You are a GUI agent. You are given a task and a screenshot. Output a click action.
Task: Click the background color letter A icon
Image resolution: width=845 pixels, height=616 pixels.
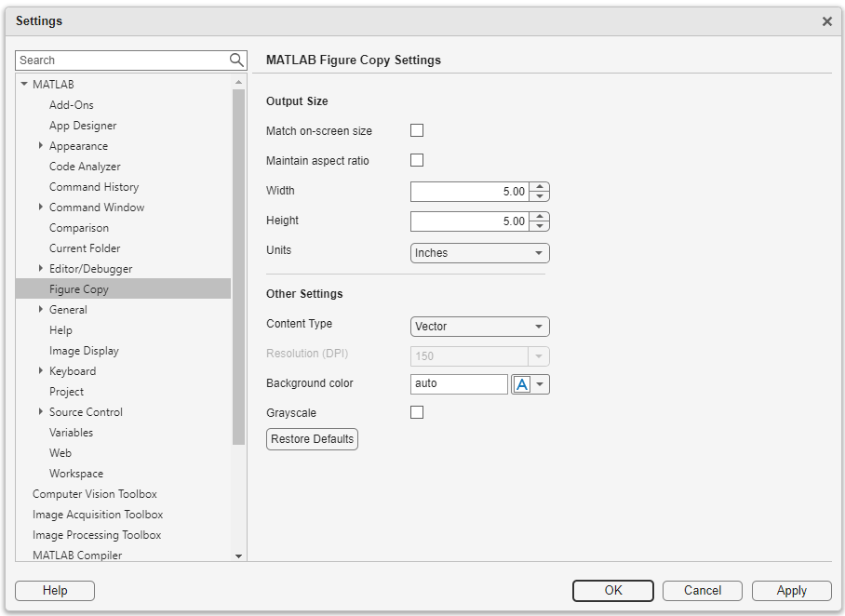pyautogui.click(x=522, y=384)
